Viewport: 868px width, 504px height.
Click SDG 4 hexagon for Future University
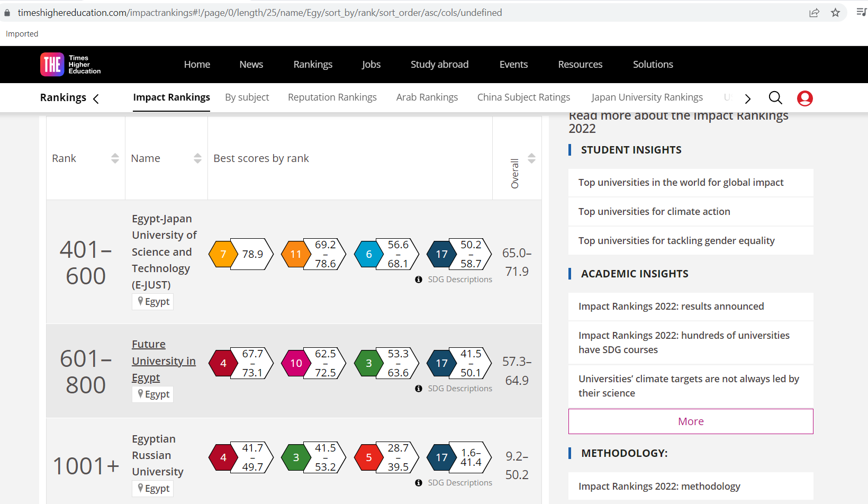[x=223, y=363]
